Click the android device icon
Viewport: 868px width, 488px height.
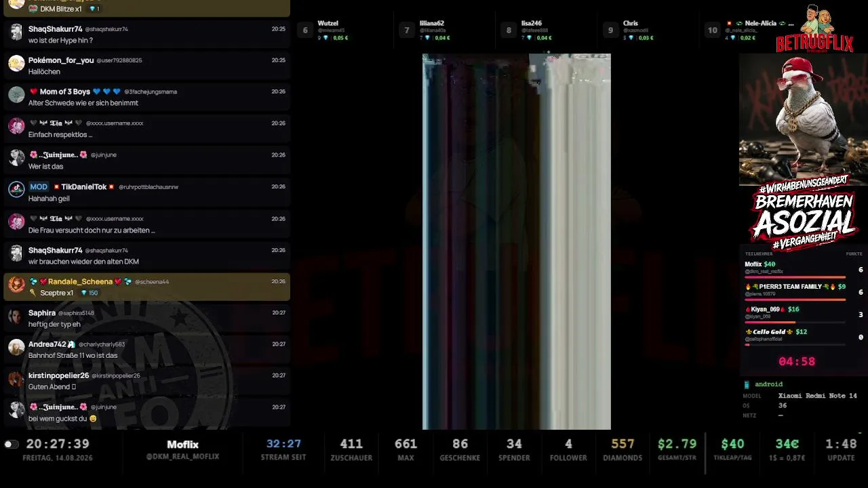coord(747,384)
